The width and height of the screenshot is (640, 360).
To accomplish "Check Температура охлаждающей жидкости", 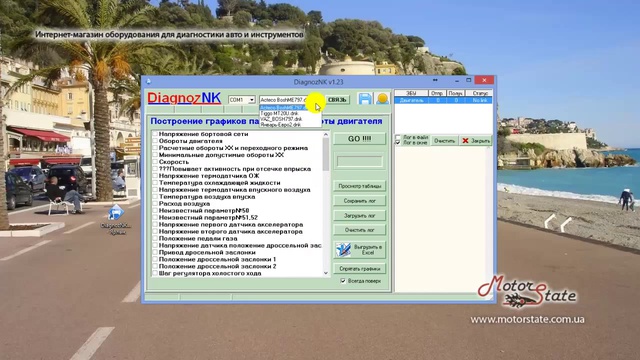I will tap(155, 182).
